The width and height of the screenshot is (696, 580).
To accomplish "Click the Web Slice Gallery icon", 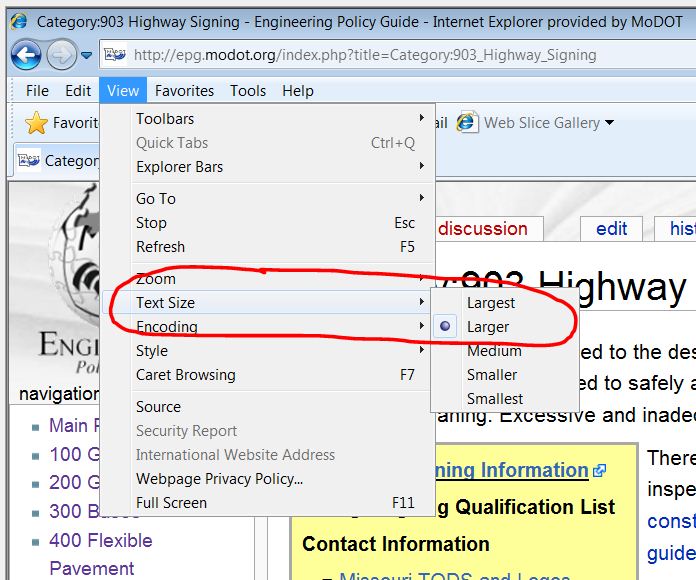I will coord(467,122).
